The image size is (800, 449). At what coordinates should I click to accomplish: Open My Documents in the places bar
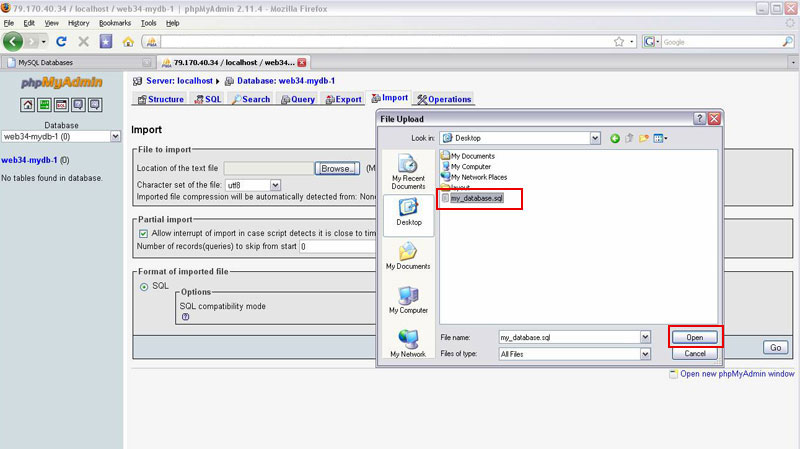tap(408, 256)
